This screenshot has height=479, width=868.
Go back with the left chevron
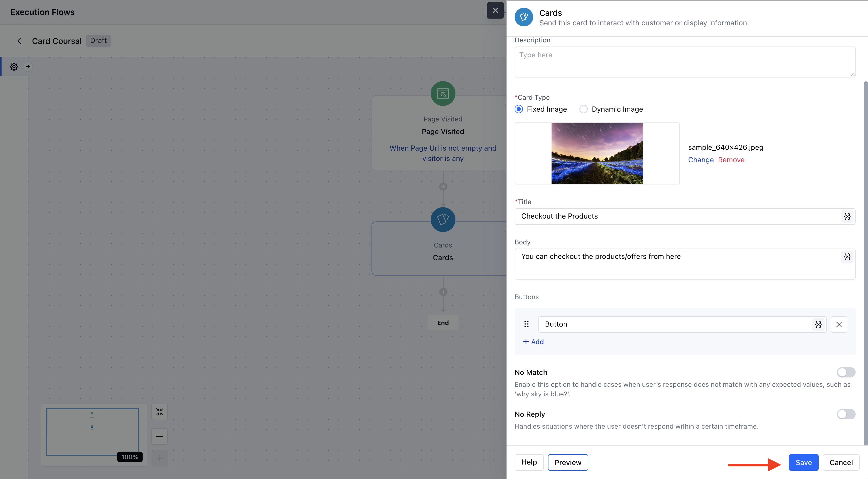click(x=19, y=41)
